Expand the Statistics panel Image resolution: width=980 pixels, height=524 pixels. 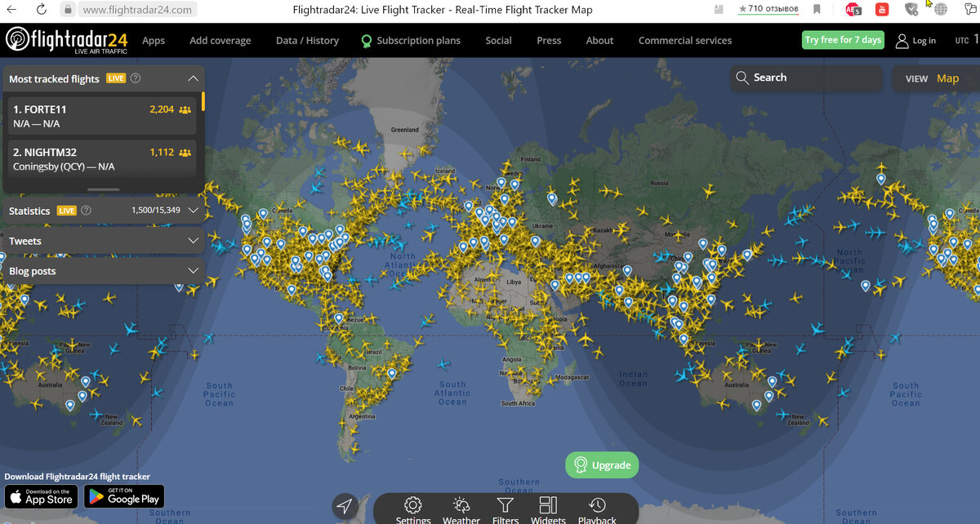pos(194,211)
